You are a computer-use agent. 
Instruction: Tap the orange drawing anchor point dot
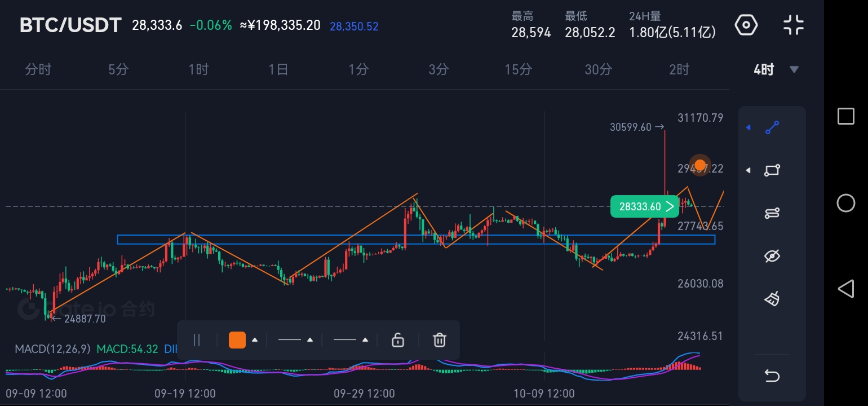click(700, 166)
